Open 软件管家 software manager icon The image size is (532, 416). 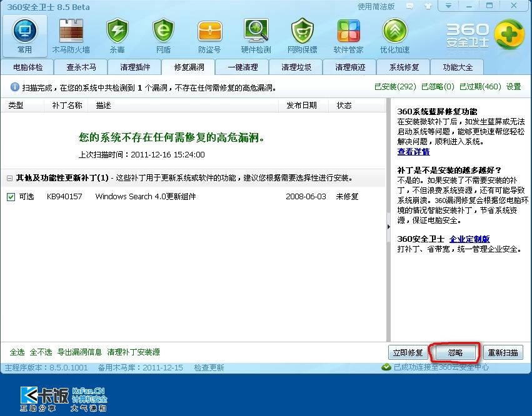click(348, 35)
